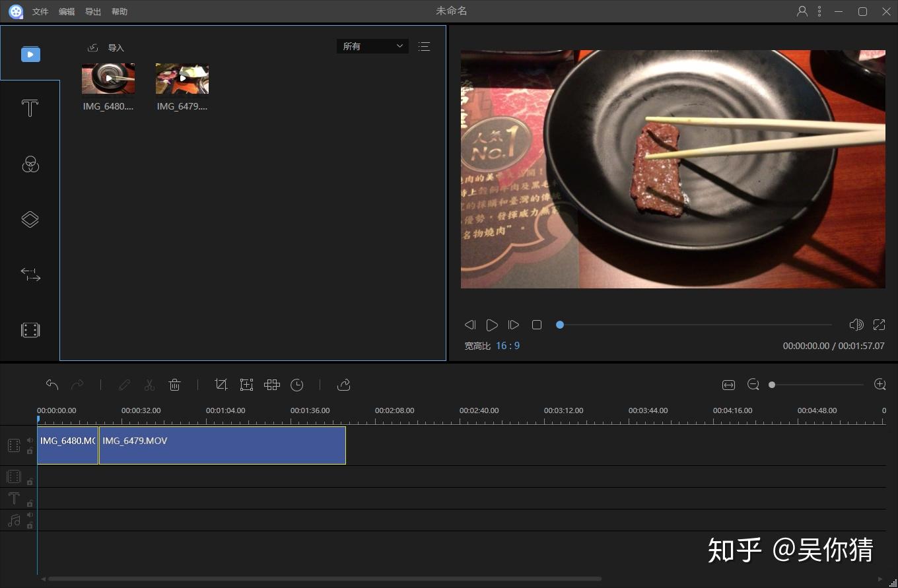Viewport: 898px width, 588px height.
Task: Click the 00:00:00.00 / 00:01:57.07 time readout
Action: click(834, 346)
